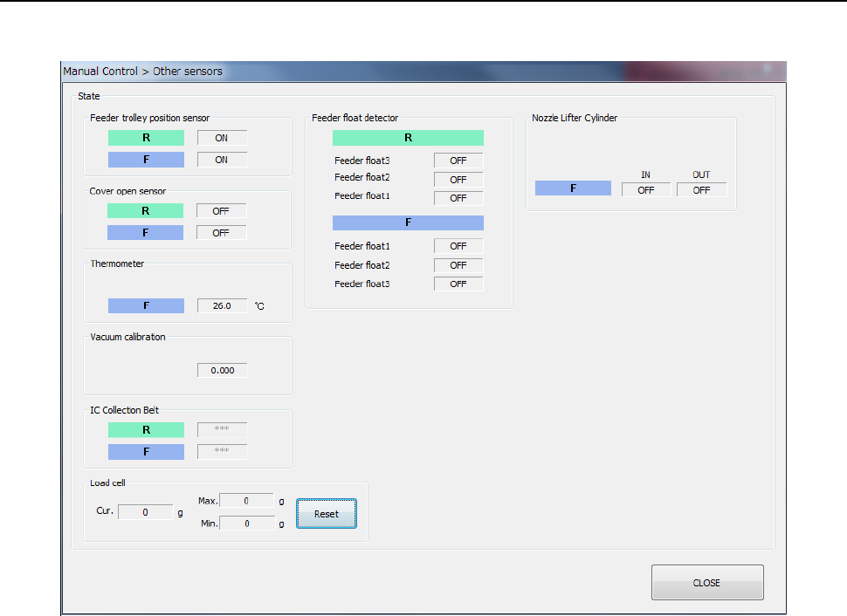
Task: Click the Thermometer 26.0 value field
Action: coord(222,305)
